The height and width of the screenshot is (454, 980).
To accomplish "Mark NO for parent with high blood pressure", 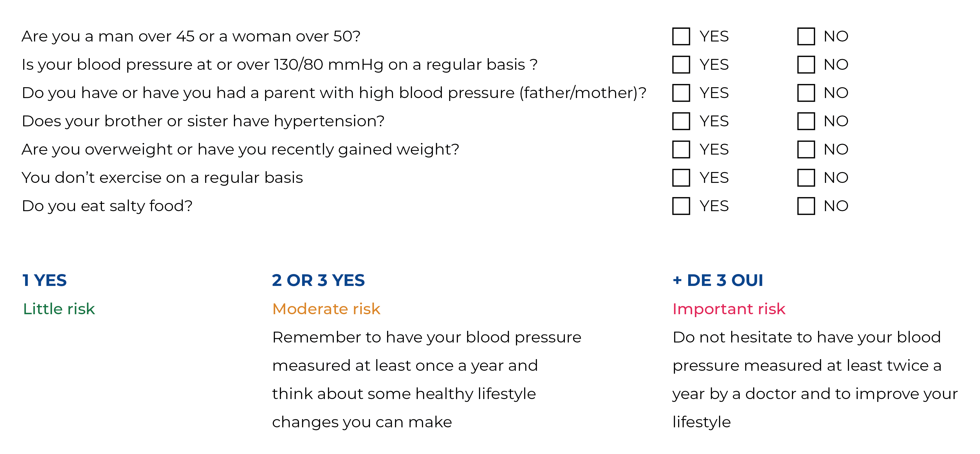I will 806,93.
